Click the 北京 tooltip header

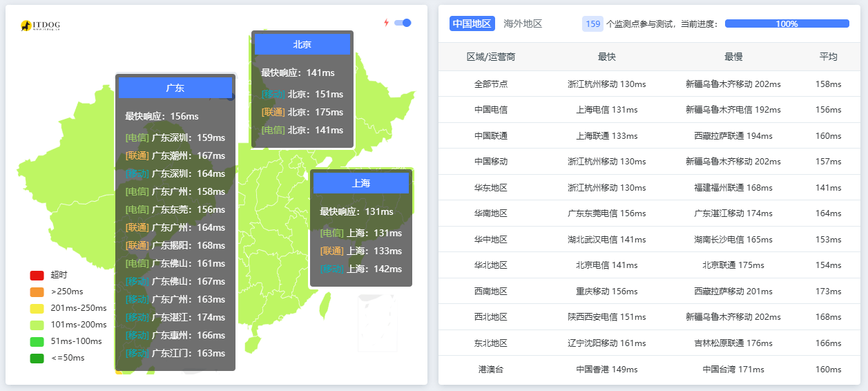302,44
